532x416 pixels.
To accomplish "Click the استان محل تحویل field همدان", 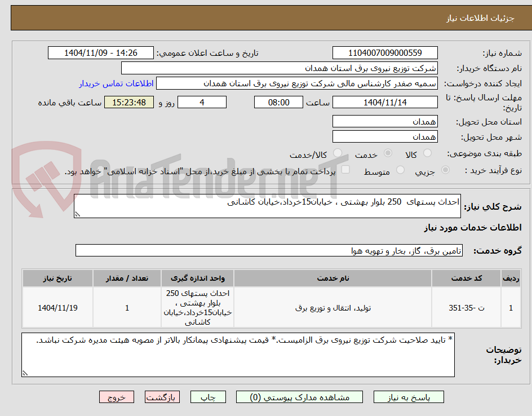I will (385, 122).
